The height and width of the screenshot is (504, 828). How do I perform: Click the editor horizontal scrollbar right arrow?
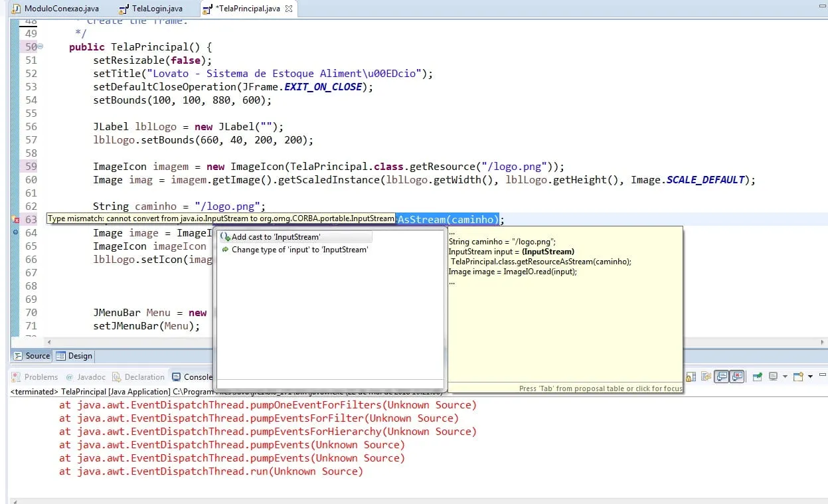822,343
